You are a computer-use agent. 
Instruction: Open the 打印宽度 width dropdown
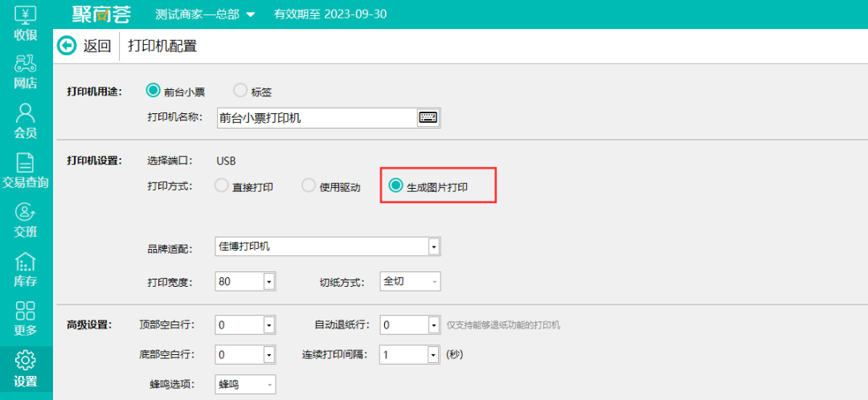[x=269, y=282]
